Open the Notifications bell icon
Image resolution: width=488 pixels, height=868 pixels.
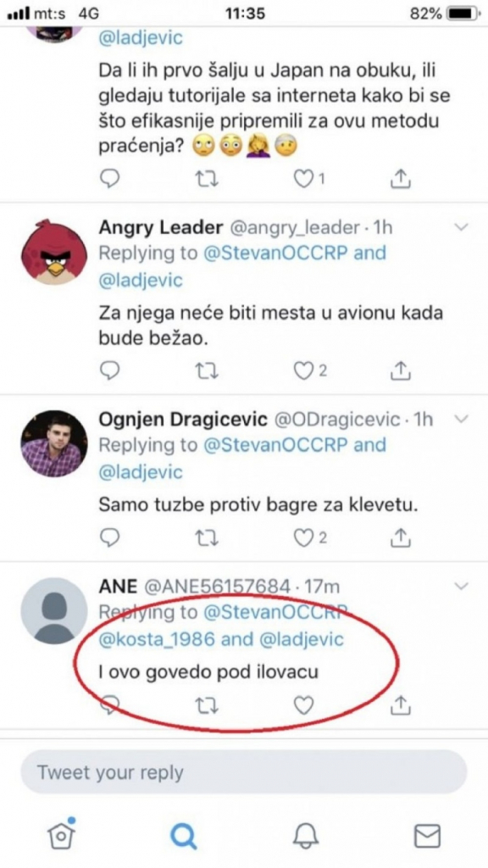[304, 836]
